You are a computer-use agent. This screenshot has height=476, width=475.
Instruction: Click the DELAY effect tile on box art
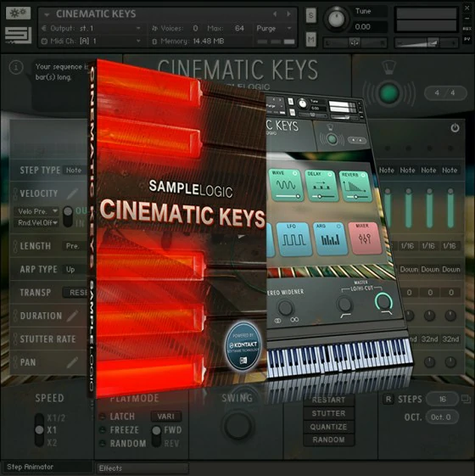321,186
